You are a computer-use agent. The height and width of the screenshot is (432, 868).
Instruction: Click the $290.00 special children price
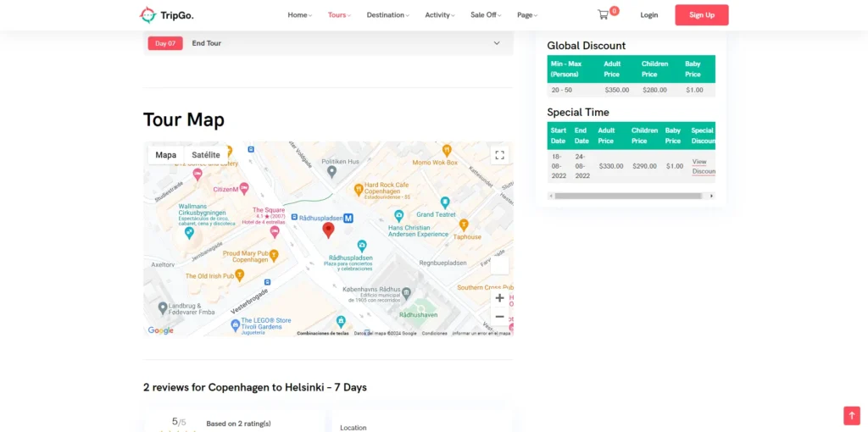pyautogui.click(x=644, y=166)
